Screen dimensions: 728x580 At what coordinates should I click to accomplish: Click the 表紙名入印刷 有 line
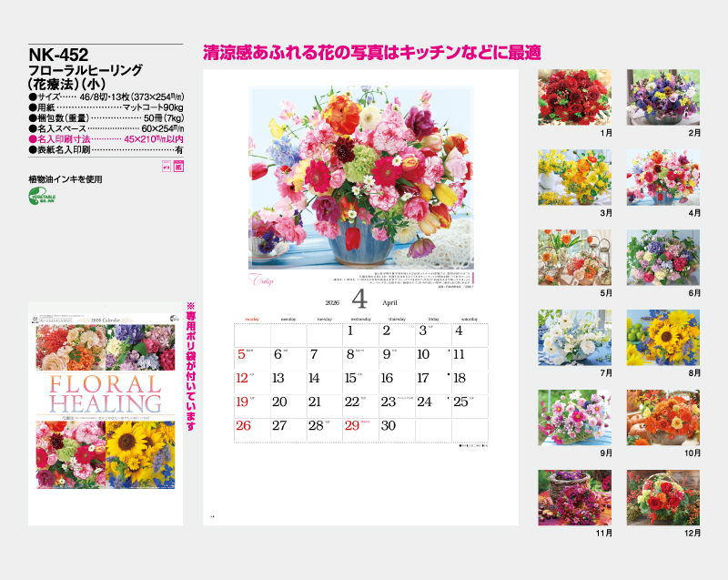pos(106,150)
